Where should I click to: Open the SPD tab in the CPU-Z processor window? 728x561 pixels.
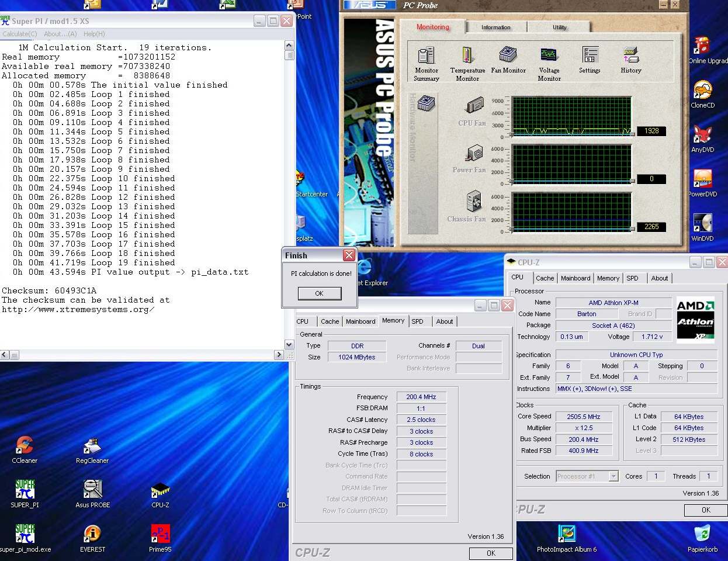click(632, 278)
